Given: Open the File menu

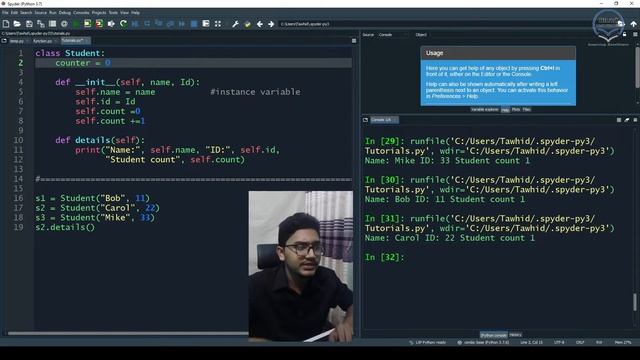Looking at the screenshot, I should point(5,13).
